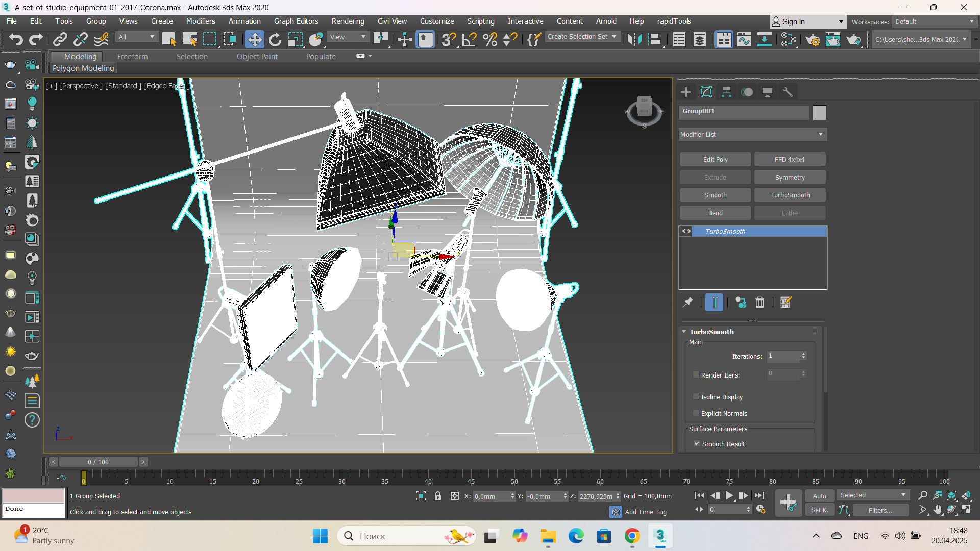This screenshot has height=551, width=980.
Task: Toggle the Percent Snap icon
Action: [x=489, y=39]
